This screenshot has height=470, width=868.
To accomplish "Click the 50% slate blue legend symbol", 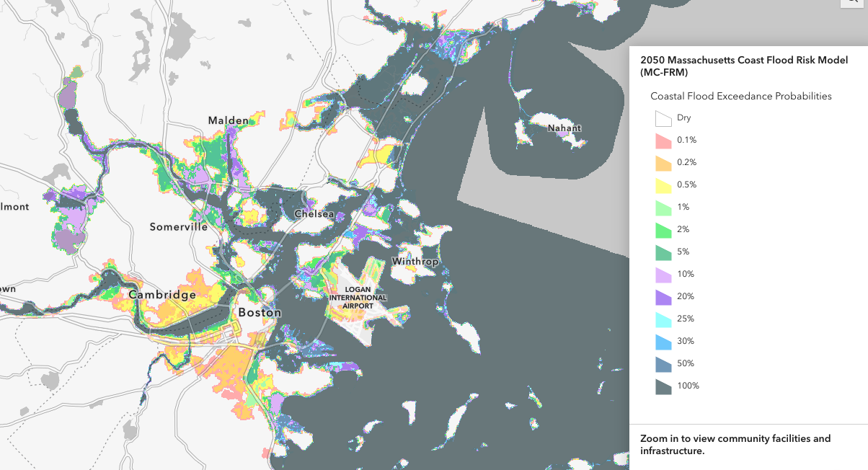I will point(662,363).
